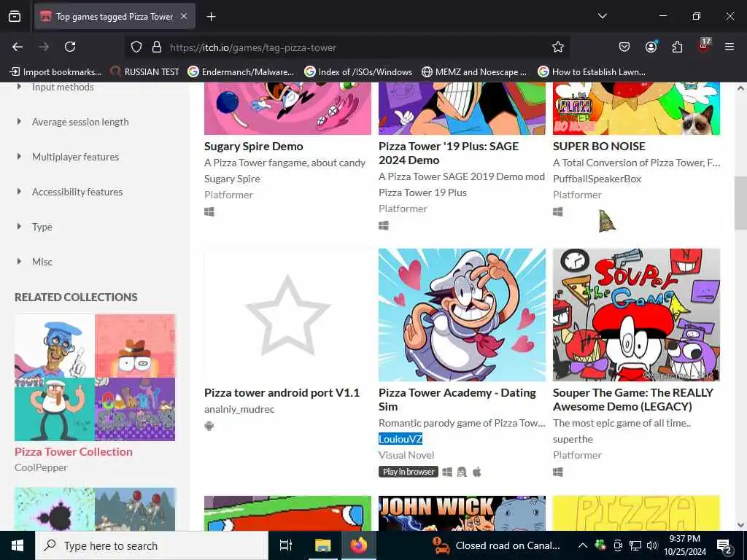Open Task View on the taskbar
Viewport: 747px width, 560px height.
pyautogui.click(x=286, y=545)
